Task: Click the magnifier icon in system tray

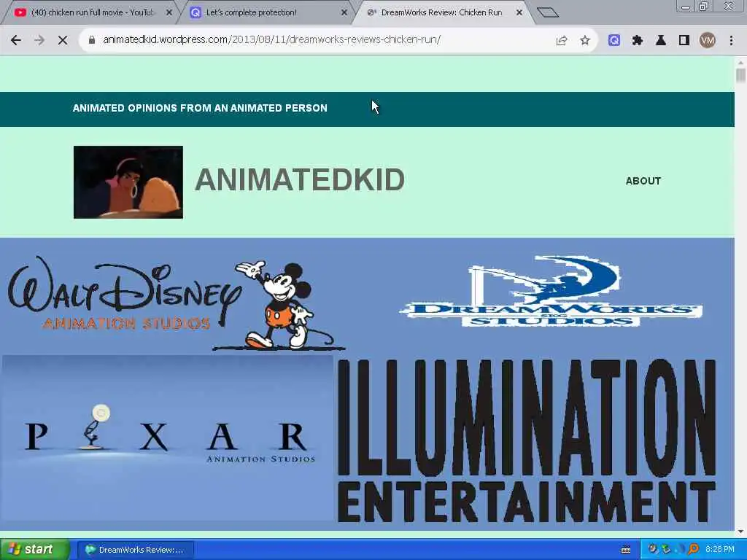Action: coord(694,549)
